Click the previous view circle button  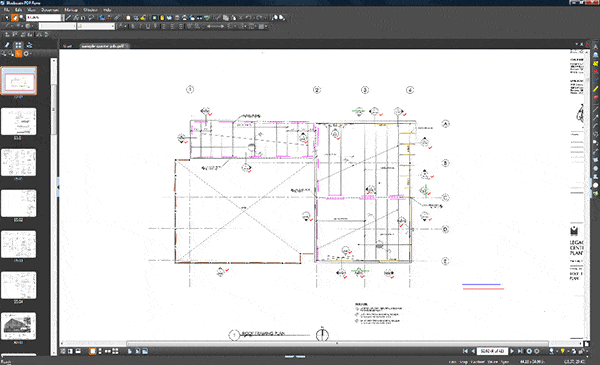pos(529,351)
